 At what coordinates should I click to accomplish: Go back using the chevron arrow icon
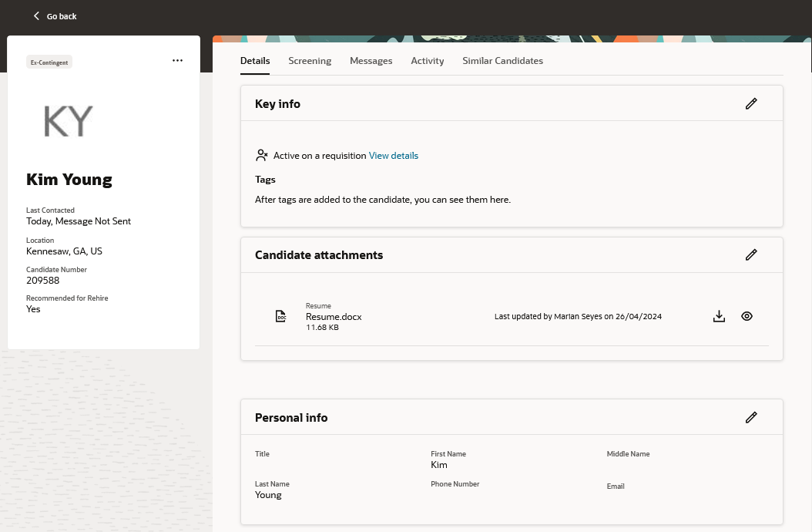(36, 16)
